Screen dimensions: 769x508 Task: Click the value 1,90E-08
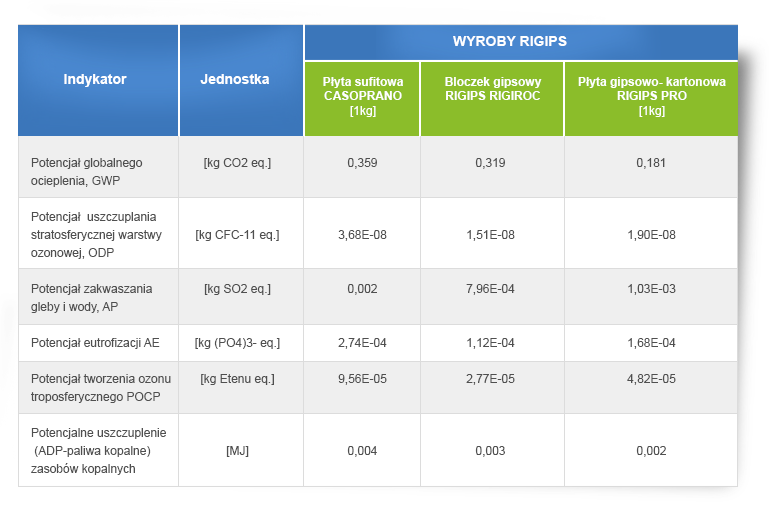tap(651, 235)
